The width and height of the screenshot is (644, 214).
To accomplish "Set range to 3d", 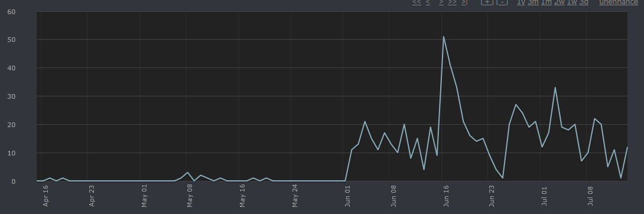I will [x=584, y=2].
